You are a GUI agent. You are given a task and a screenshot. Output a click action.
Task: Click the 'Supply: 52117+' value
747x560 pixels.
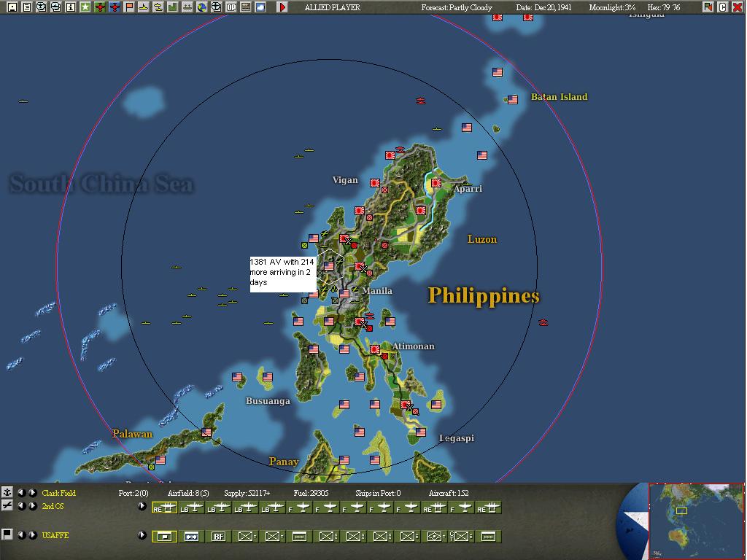click(247, 493)
